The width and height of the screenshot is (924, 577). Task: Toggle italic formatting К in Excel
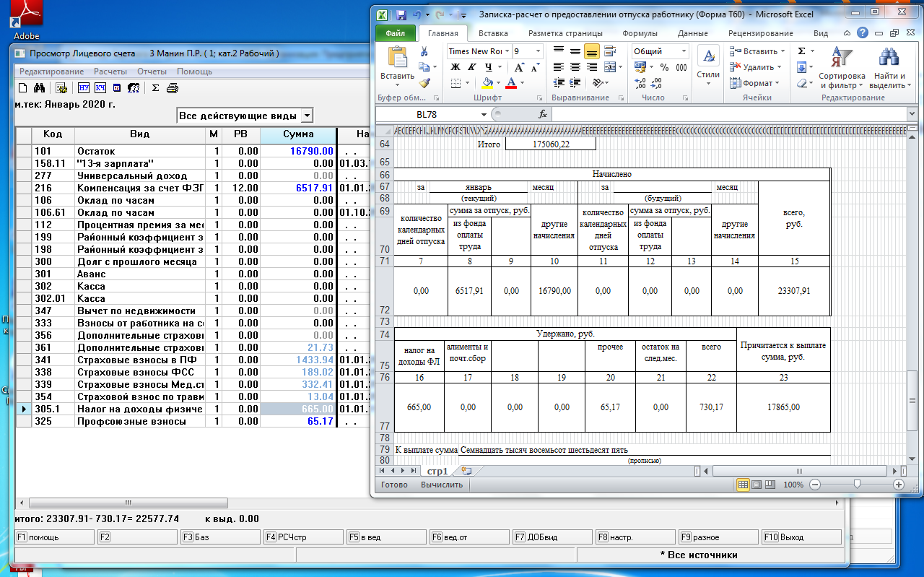pyautogui.click(x=471, y=67)
